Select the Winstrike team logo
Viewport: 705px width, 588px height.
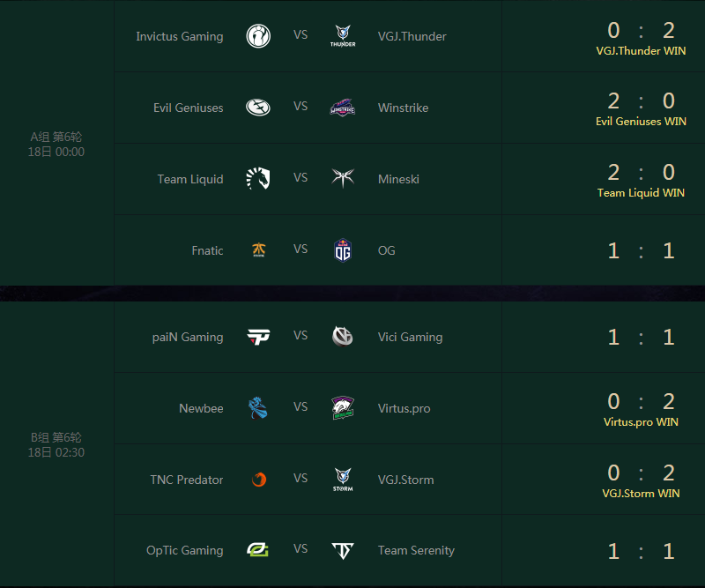coord(343,107)
